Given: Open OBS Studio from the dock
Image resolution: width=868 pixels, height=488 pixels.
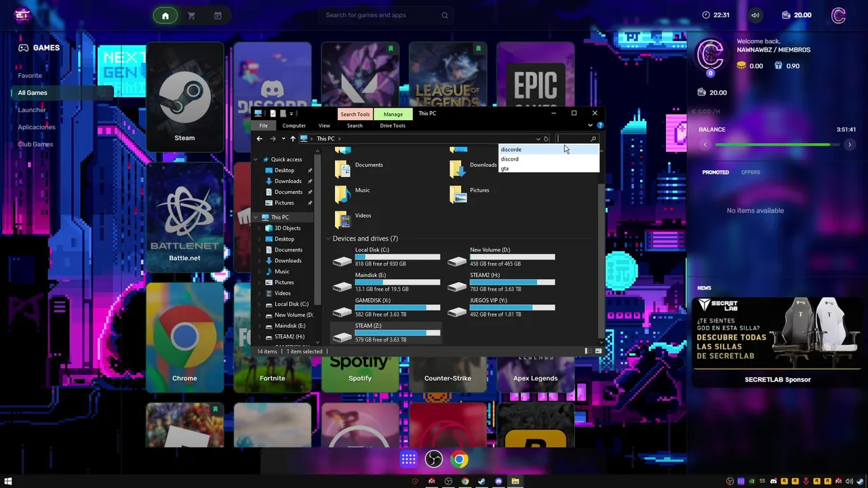Looking at the screenshot, I should tap(434, 460).
